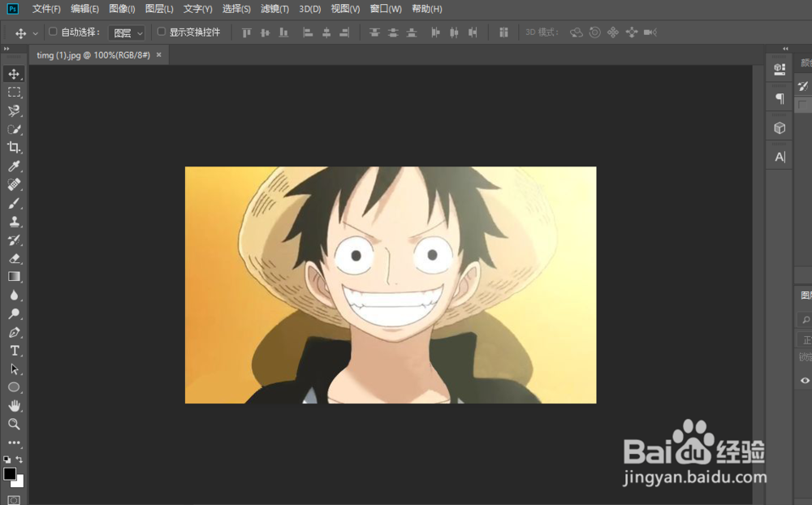
Task: Open the 图像(I) menu
Action: pyautogui.click(x=122, y=9)
